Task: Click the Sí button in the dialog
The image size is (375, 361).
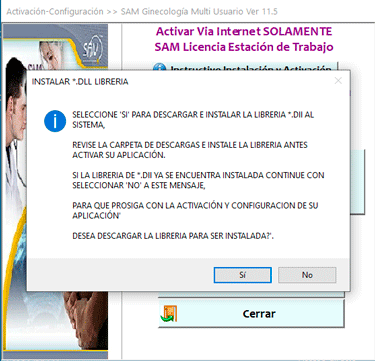Action: (x=242, y=275)
